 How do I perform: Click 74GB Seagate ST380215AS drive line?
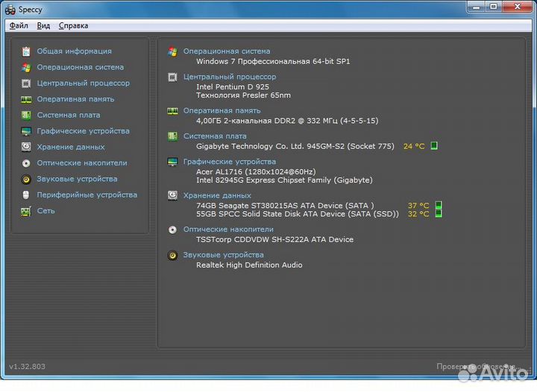pos(285,206)
